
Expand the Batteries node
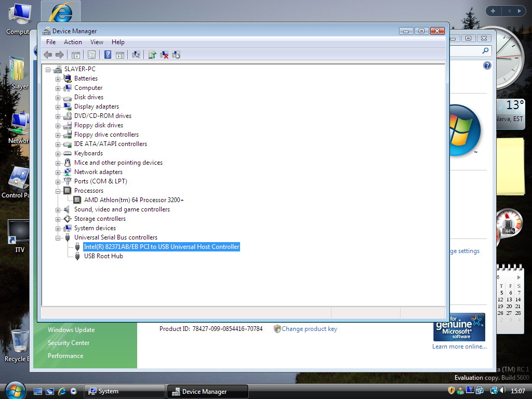[x=58, y=79]
